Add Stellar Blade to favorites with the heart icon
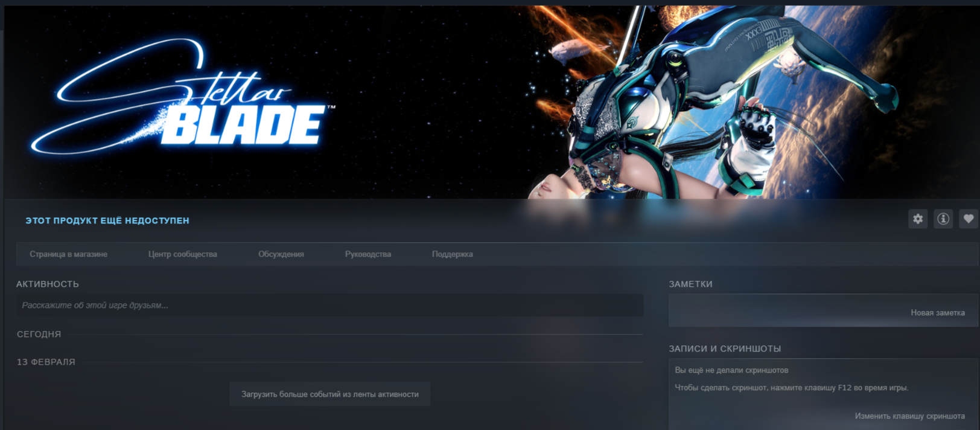This screenshot has height=430, width=980. point(969,219)
